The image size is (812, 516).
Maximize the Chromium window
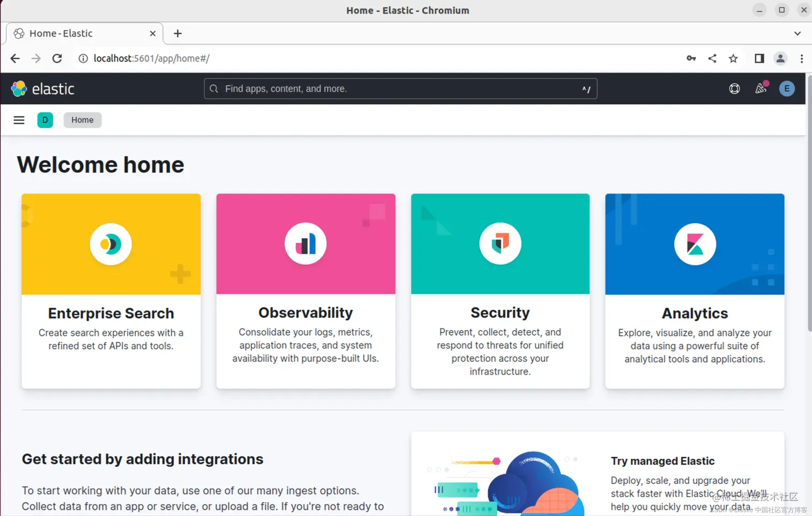click(782, 10)
